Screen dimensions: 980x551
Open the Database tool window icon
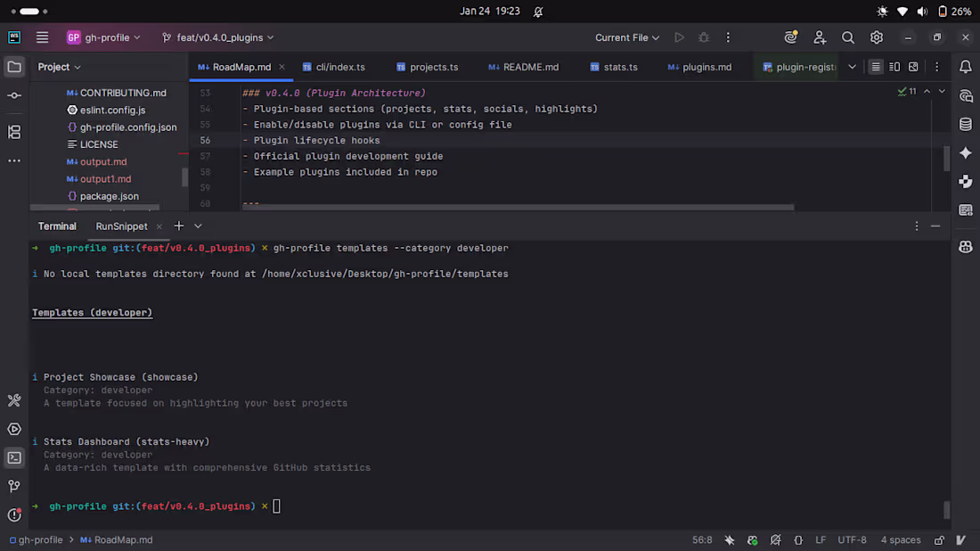pos(966,124)
